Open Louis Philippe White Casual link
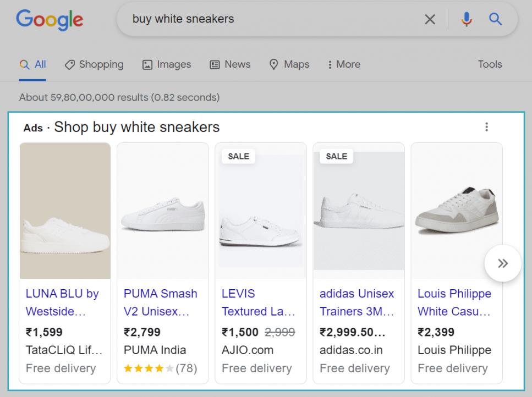 (x=454, y=302)
